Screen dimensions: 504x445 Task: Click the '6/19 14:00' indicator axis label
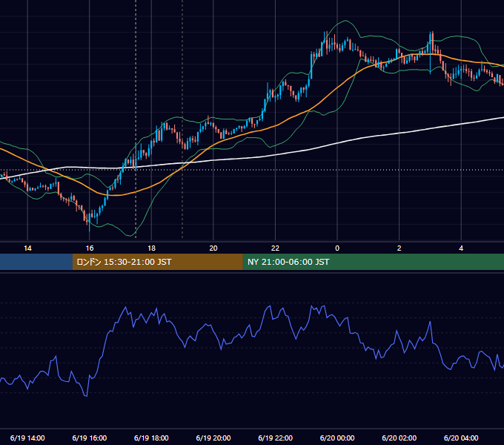[27, 438]
